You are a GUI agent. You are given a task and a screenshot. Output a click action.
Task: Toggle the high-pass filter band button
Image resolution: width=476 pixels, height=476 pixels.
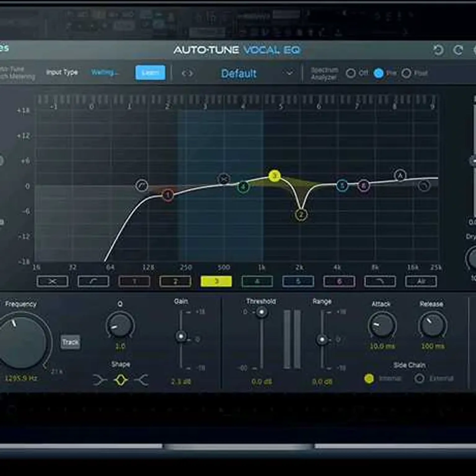[93, 281]
